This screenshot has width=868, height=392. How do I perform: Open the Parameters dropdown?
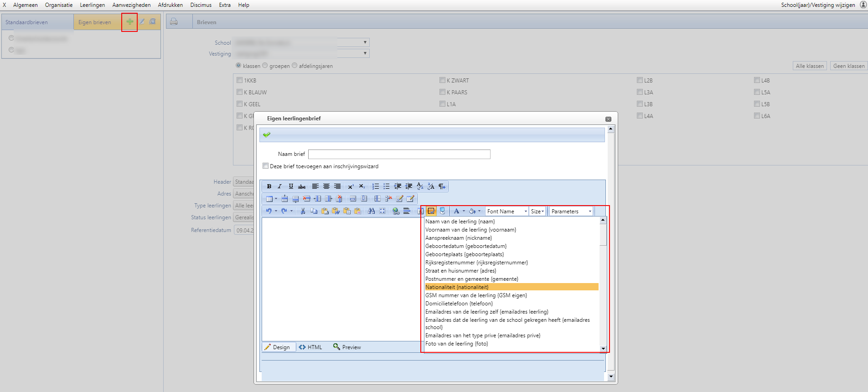coord(571,211)
